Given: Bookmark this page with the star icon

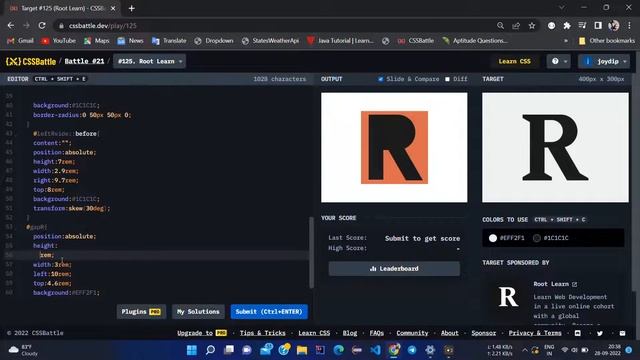Looking at the screenshot, I should pyautogui.click(x=531, y=26).
